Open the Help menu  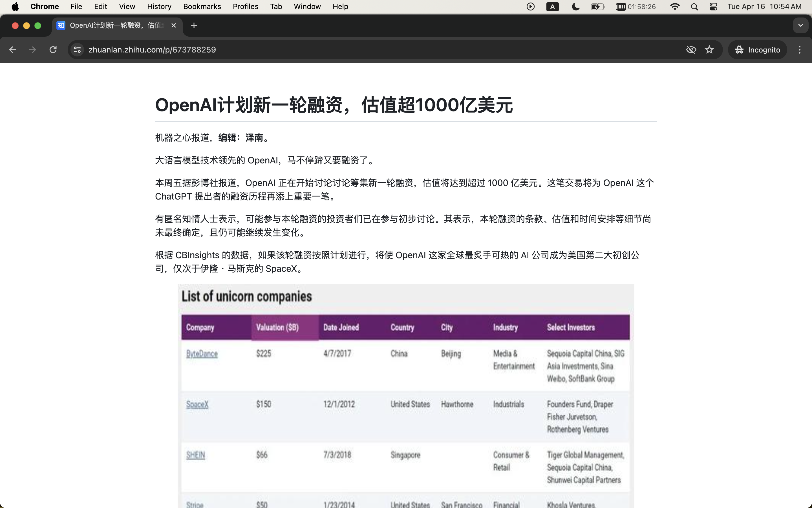click(340, 7)
